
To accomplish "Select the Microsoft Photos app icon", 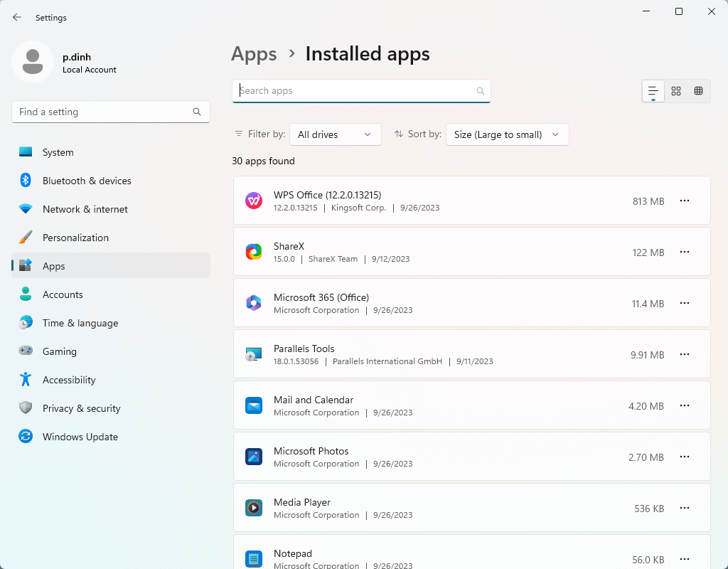I will click(x=254, y=457).
